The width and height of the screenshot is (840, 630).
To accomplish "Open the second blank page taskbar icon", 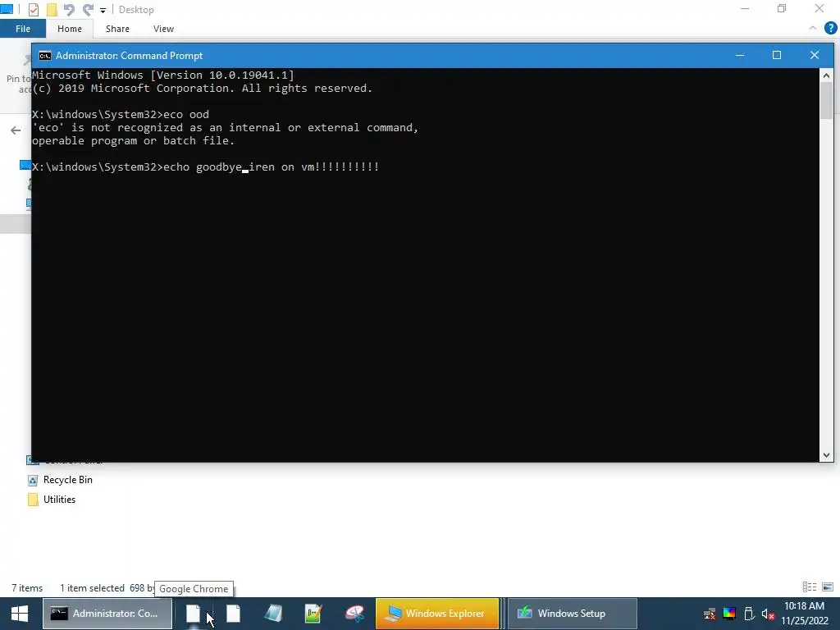I will [233, 614].
